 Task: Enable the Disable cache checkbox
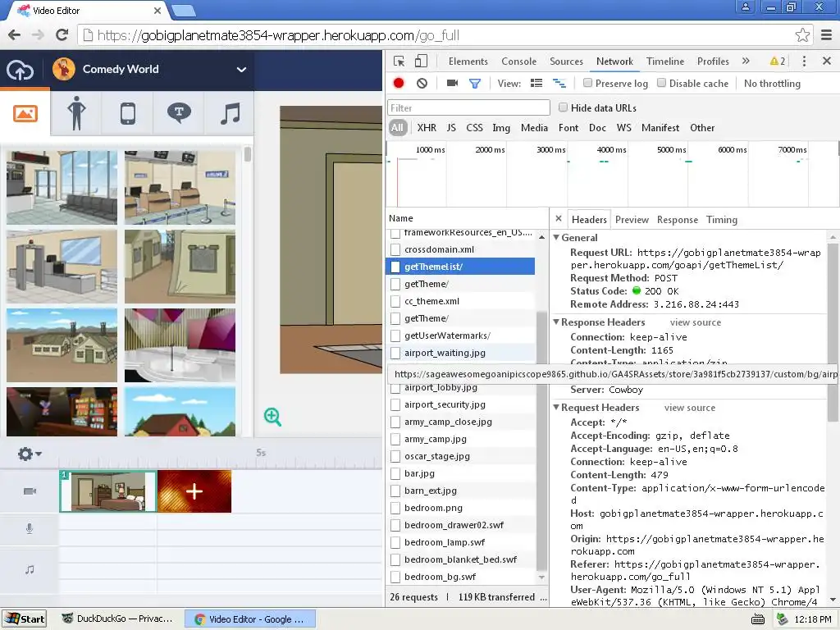[x=662, y=83]
